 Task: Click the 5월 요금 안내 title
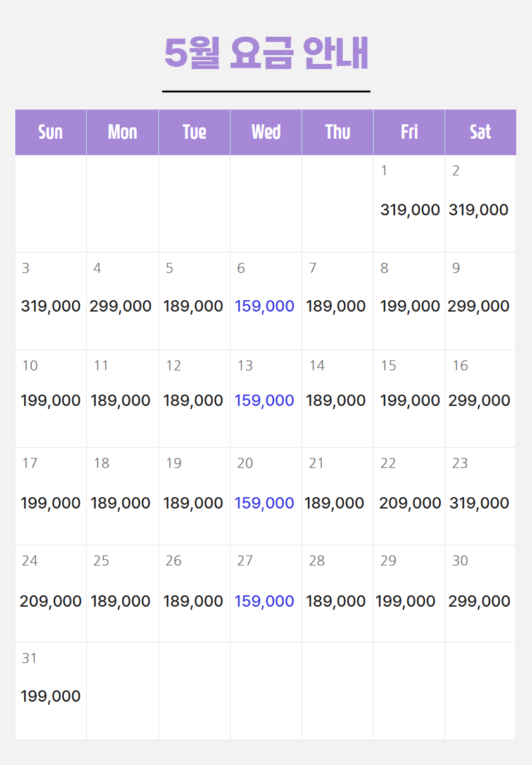(266, 53)
